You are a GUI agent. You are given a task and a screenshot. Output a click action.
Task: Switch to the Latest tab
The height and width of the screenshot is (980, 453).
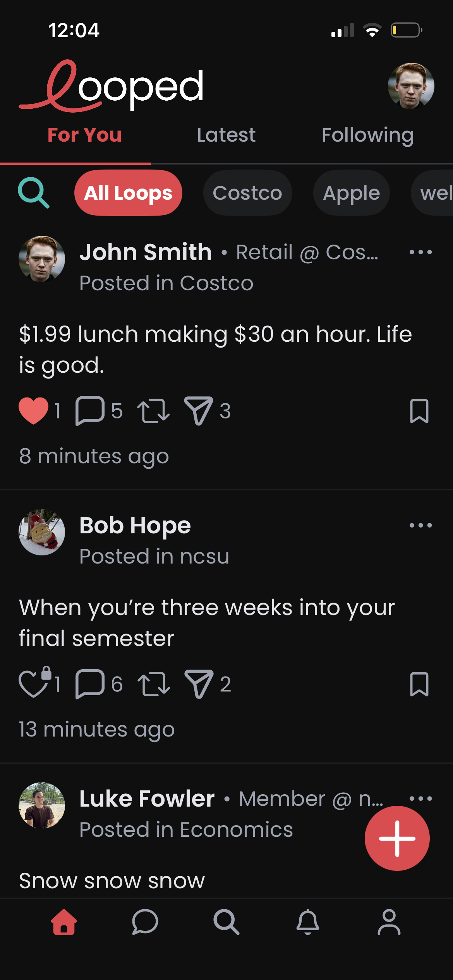(226, 135)
